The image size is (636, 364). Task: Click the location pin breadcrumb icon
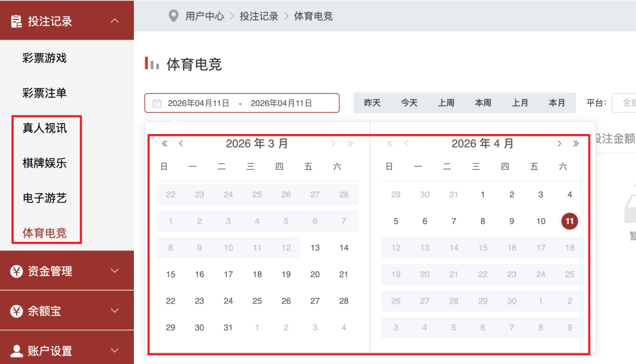pyautogui.click(x=173, y=16)
